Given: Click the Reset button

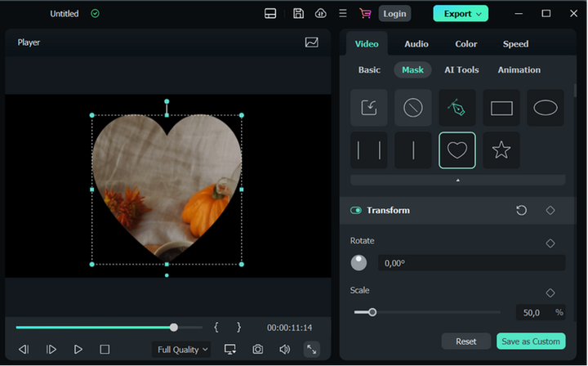Looking at the screenshot, I should tap(465, 341).
